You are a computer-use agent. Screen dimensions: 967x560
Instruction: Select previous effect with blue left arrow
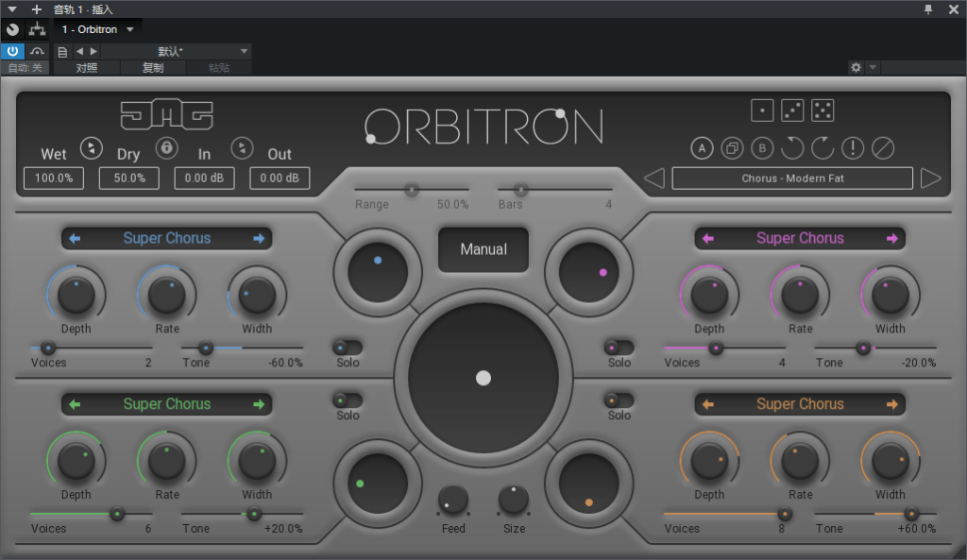tap(75, 238)
